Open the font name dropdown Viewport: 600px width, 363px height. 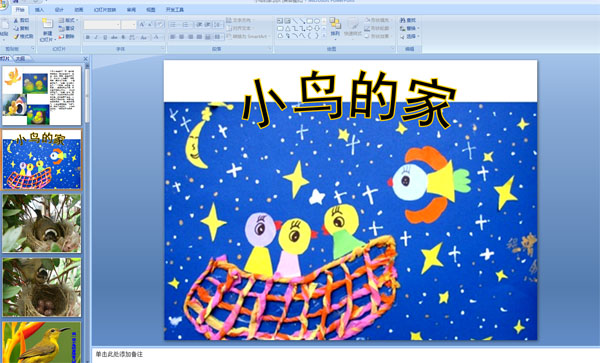pyautogui.click(x=102, y=25)
